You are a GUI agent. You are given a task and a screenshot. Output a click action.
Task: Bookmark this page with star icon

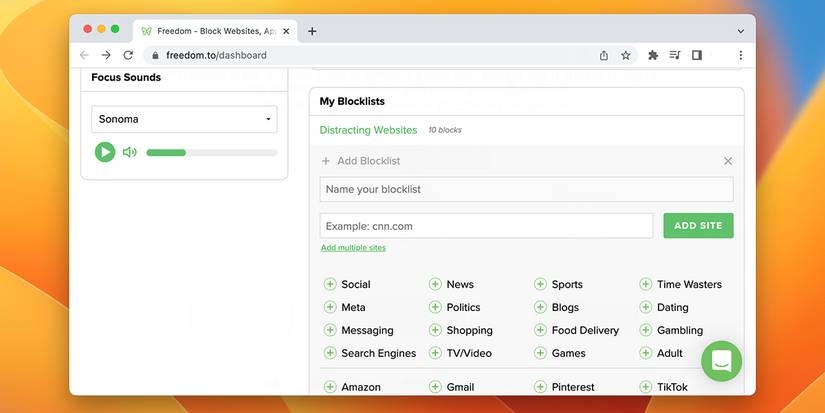coord(626,55)
